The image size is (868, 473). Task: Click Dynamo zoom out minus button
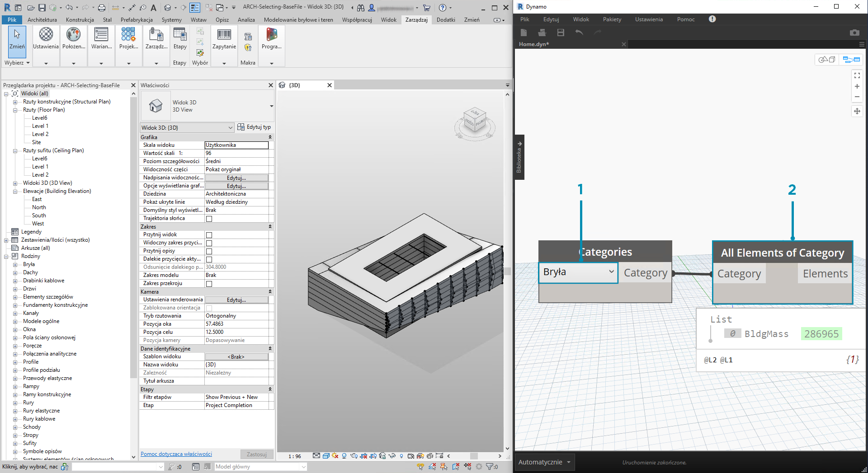click(857, 97)
